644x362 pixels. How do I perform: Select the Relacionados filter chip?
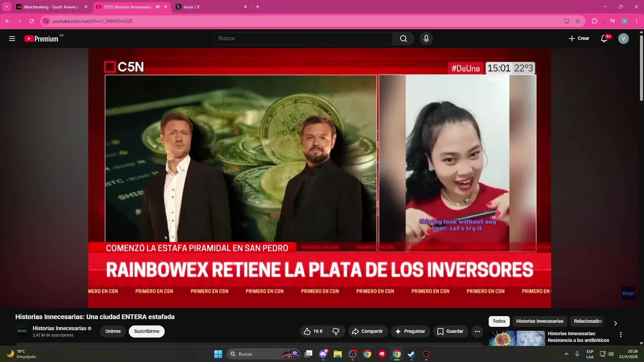tap(588, 321)
